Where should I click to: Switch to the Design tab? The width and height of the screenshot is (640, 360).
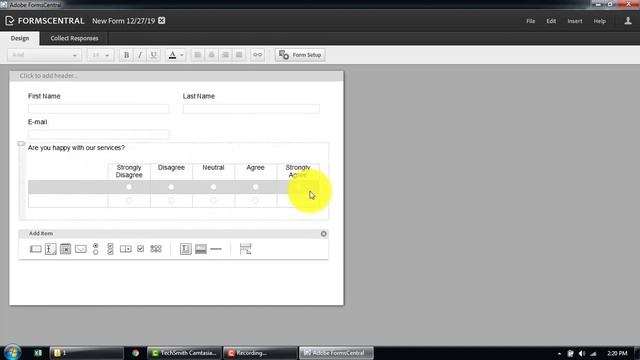(x=20, y=38)
